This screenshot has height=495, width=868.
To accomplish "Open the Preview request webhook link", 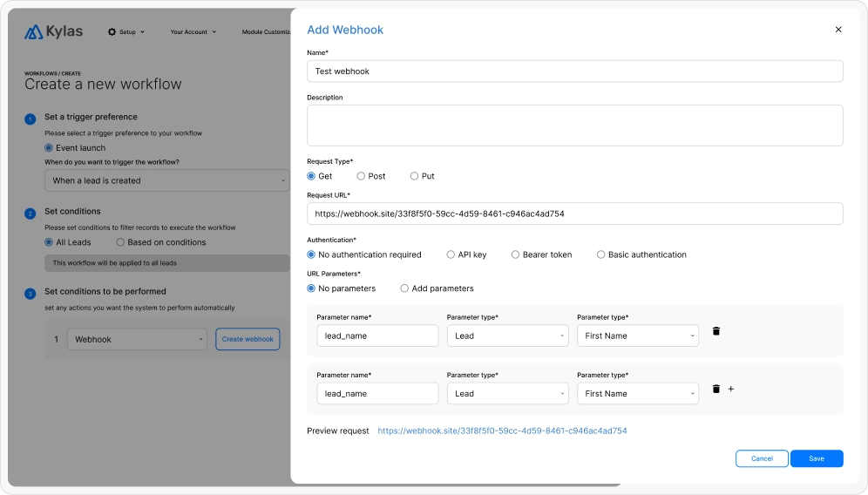I will coord(502,431).
